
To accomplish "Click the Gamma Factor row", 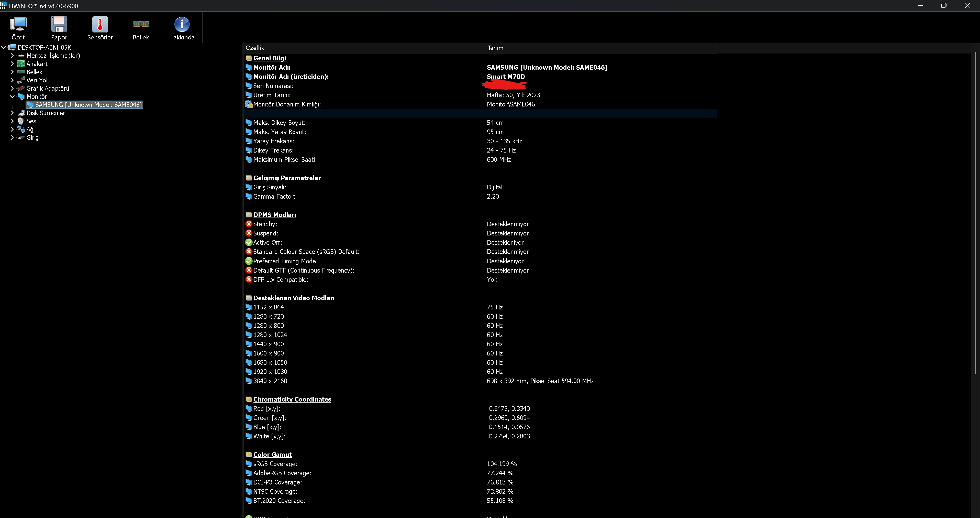I will tap(480, 196).
